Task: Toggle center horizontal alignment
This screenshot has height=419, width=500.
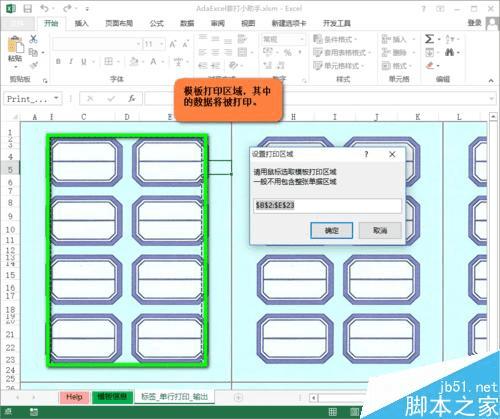Action: (x=216, y=52)
